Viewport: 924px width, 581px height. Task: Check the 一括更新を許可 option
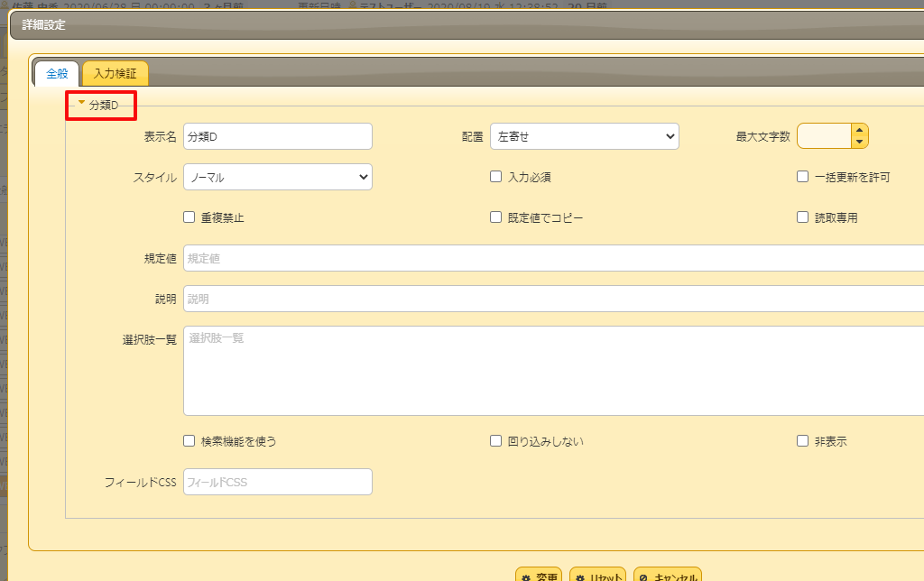(x=802, y=177)
